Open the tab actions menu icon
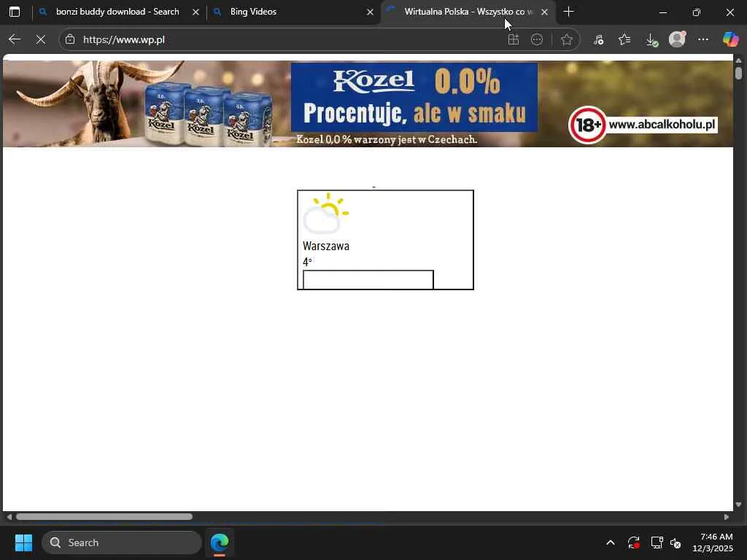747x560 pixels. tap(15, 12)
